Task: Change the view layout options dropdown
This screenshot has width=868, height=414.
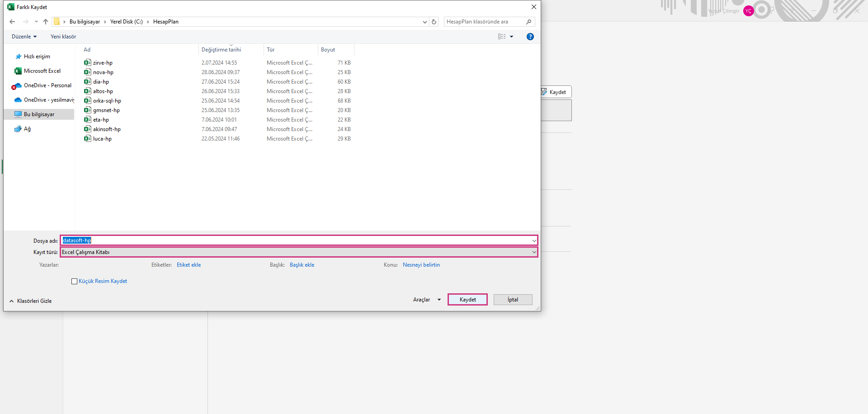Action: pyautogui.click(x=511, y=37)
